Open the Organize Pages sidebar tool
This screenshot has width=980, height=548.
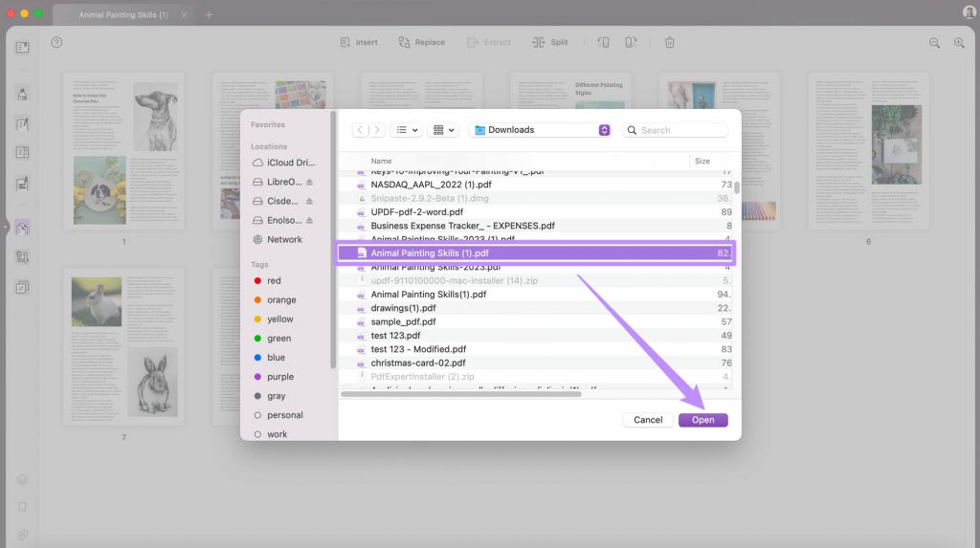click(x=23, y=228)
